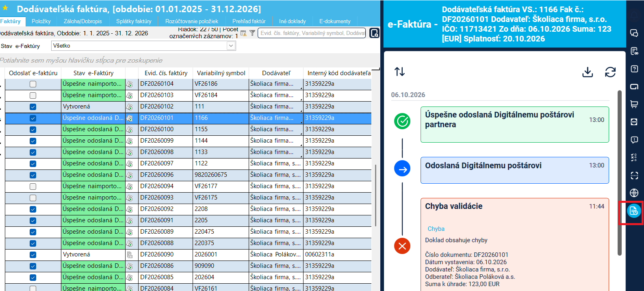Screen dimensions: 644x291
Task: Click the sort arrows icon in e-Faktúra panel
Action: pyautogui.click(x=399, y=72)
